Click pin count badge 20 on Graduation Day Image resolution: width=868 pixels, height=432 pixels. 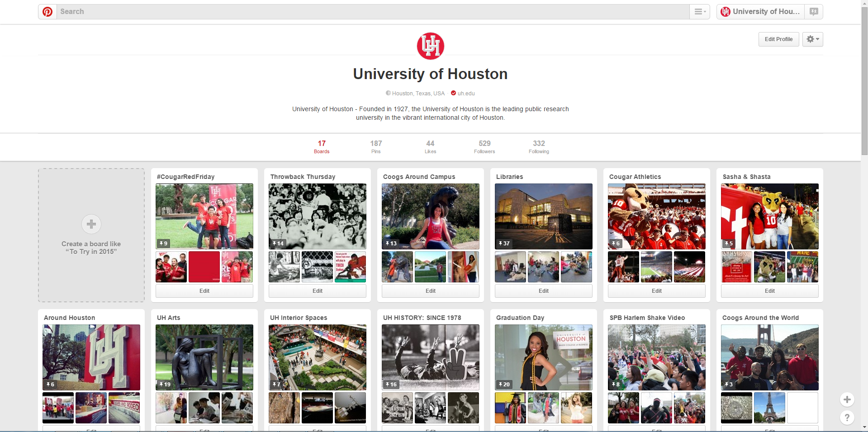click(504, 384)
